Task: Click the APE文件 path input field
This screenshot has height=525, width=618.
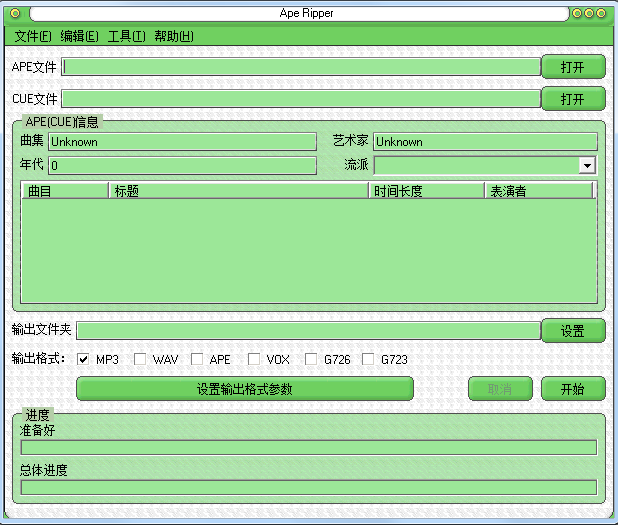Action: click(301, 67)
